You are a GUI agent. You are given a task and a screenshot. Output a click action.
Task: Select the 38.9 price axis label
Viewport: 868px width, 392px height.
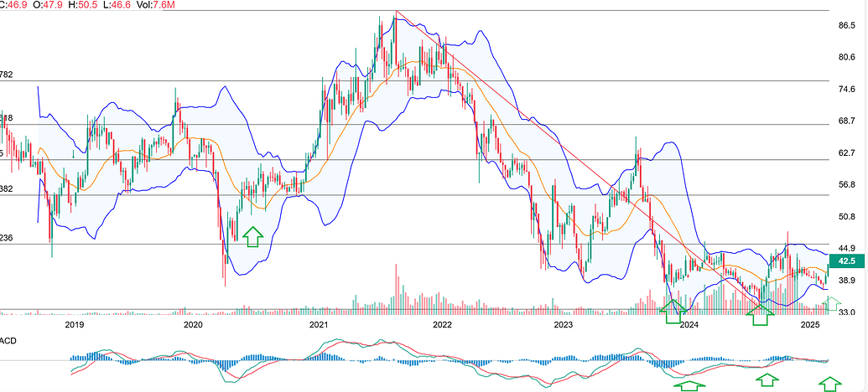point(848,281)
